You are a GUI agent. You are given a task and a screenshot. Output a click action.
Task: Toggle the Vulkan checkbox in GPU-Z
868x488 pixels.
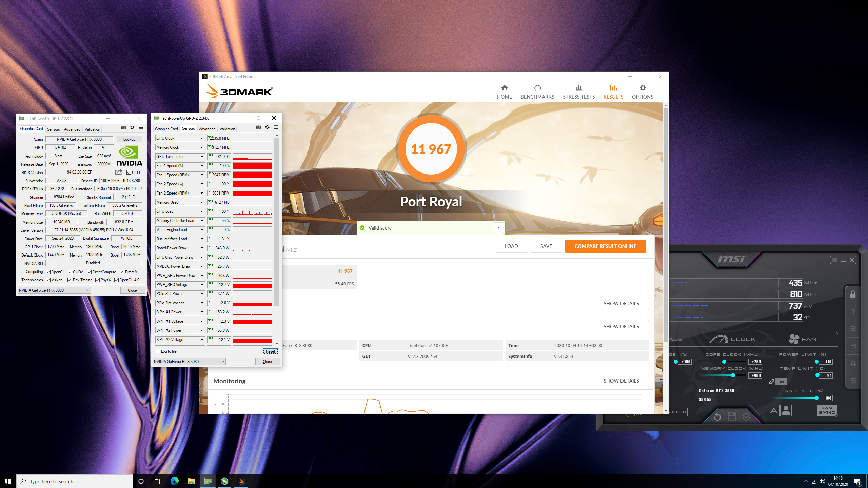(x=48, y=280)
